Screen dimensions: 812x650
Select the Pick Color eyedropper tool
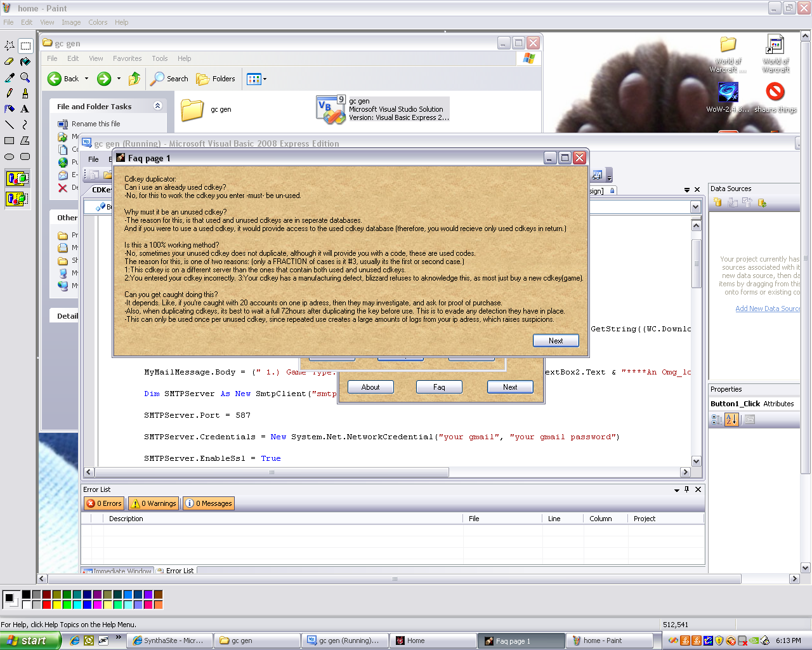10,77
